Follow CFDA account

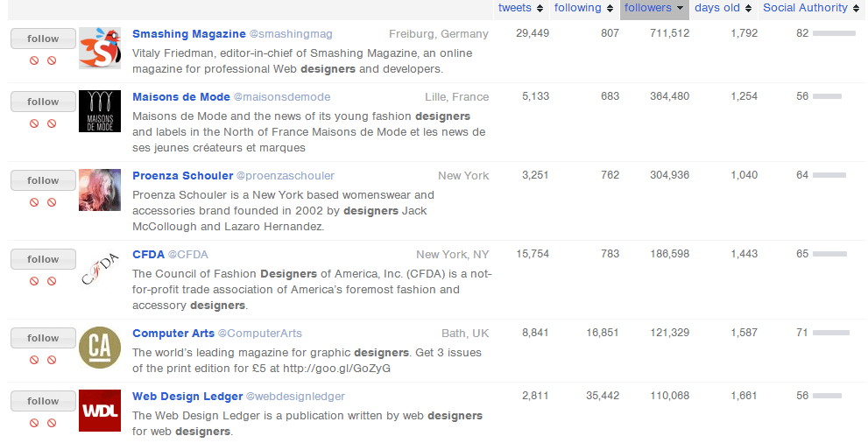pyautogui.click(x=43, y=259)
